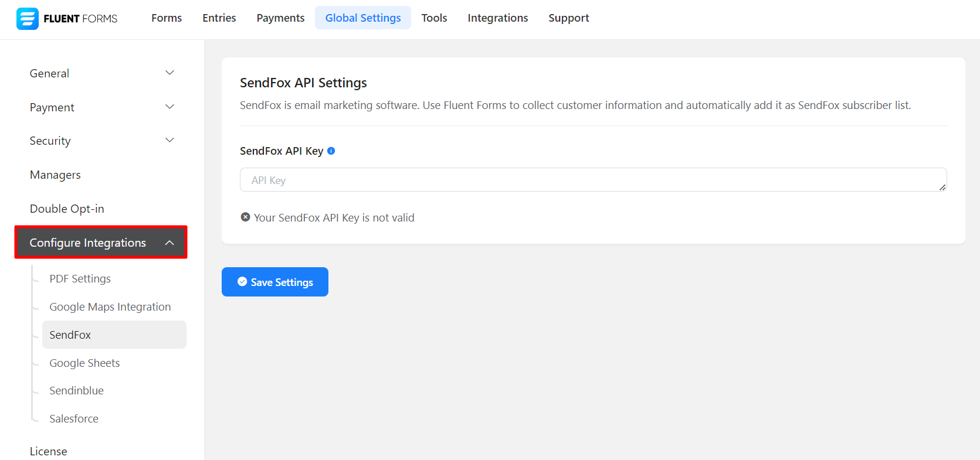The image size is (980, 460).
Task: Select the Global Settings tab
Action: click(x=363, y=18)
